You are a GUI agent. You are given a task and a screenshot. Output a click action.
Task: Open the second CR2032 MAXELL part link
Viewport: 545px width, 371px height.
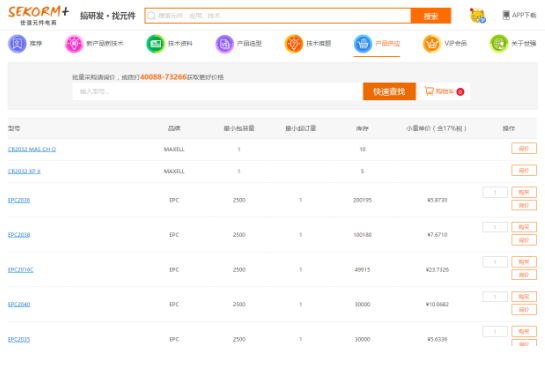point(24,171)
